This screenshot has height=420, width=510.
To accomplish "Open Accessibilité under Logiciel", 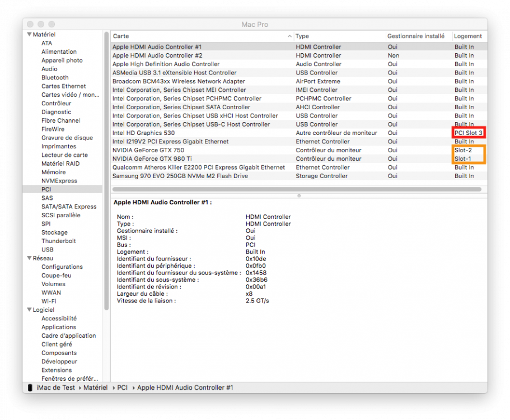I will click(59, 319).
